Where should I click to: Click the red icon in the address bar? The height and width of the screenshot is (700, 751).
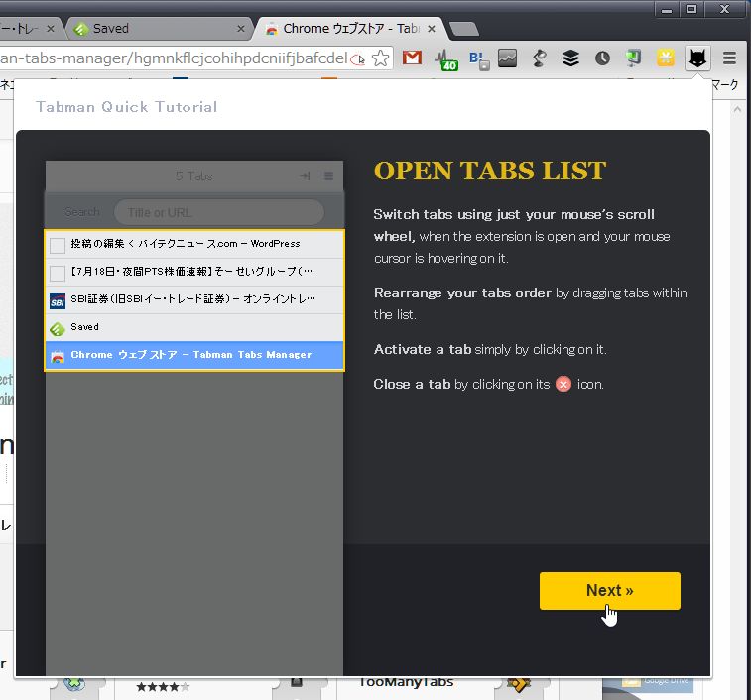coord(357,59)
